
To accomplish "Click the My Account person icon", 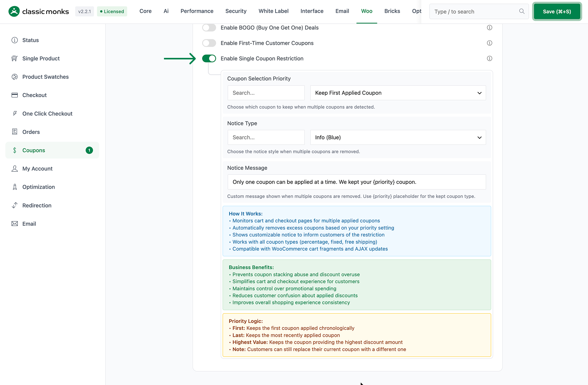I will (x=15, y=169).
